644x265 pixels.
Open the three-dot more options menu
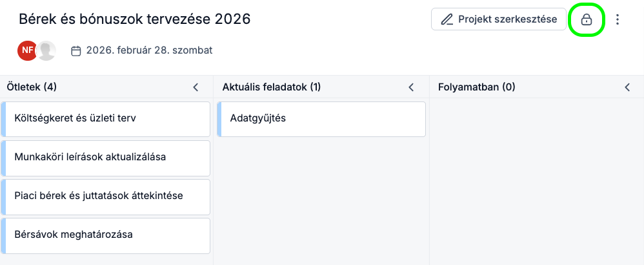(x=618, y=20)
